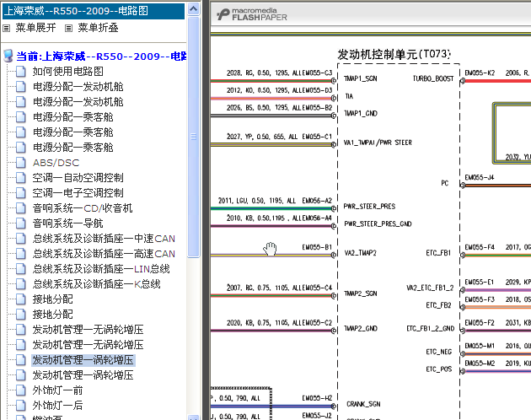
Task: Open 外饰灯—后 diagram
Action: (57, 406)
